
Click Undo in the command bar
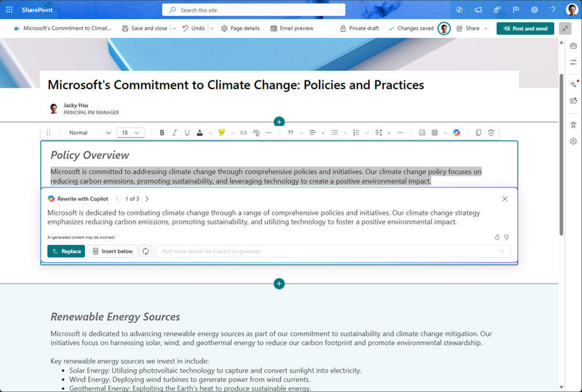pyautogui.click(x=194, y=28)
